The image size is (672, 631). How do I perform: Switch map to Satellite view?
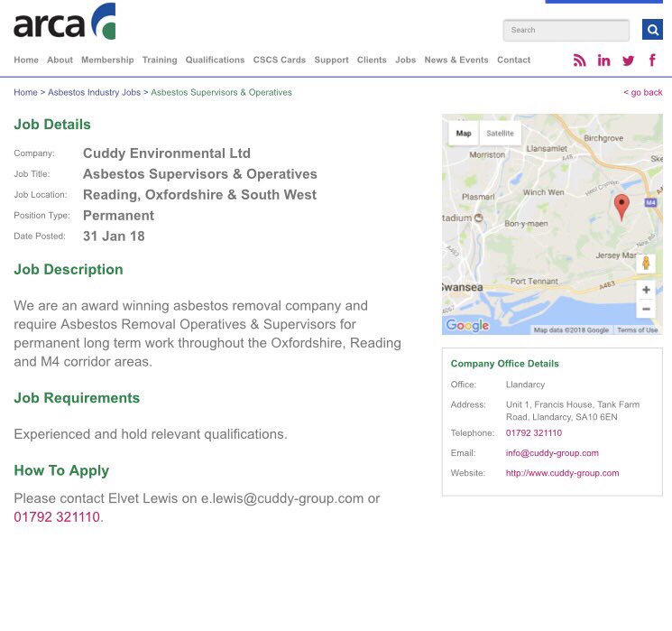click(x=500, y=134)
